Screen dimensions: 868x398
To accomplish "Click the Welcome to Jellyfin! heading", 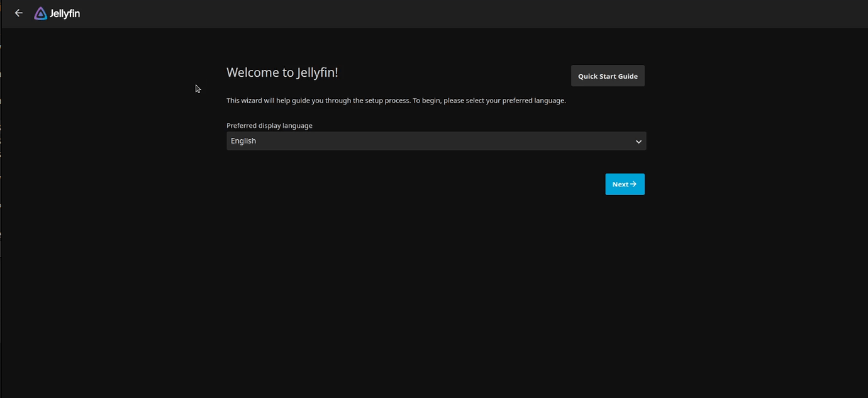I will [282, 72].
